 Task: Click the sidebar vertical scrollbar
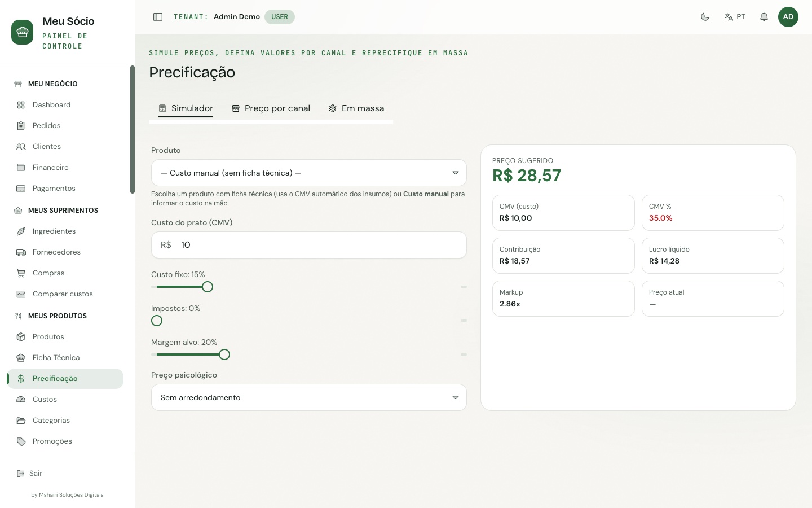point(133,130)
